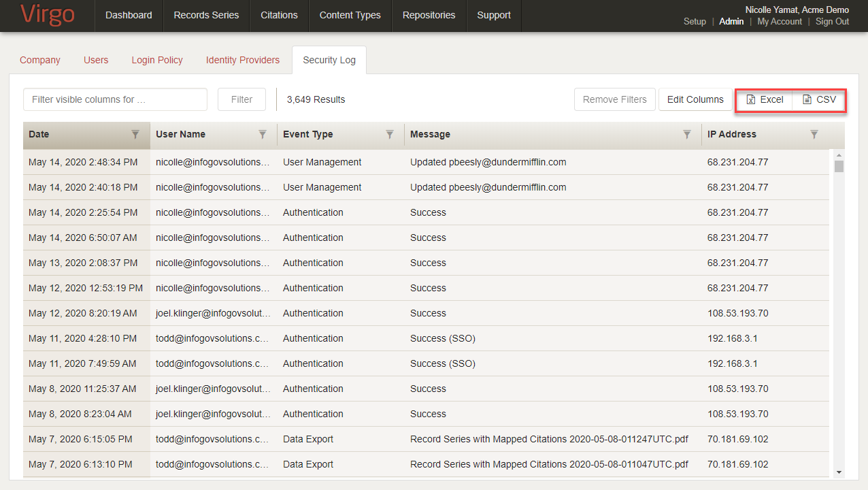Click the filter visible columns text field
The height and width of the screenshot is (490, 868).
[x=115, y=99]
